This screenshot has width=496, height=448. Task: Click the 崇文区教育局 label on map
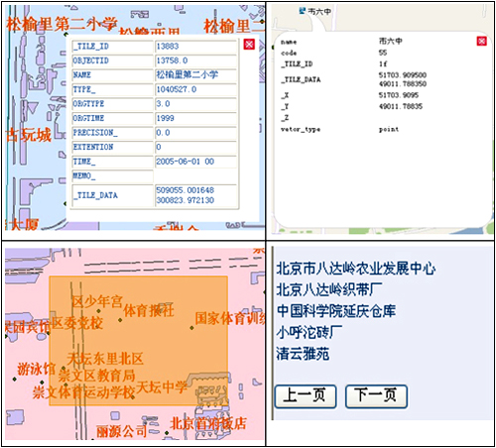96,376
